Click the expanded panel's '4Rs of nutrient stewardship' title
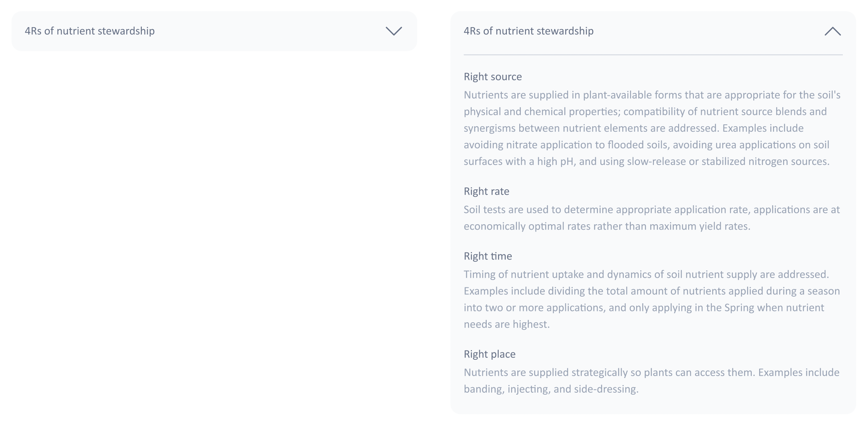868x426 pixels. click(528, 31)
